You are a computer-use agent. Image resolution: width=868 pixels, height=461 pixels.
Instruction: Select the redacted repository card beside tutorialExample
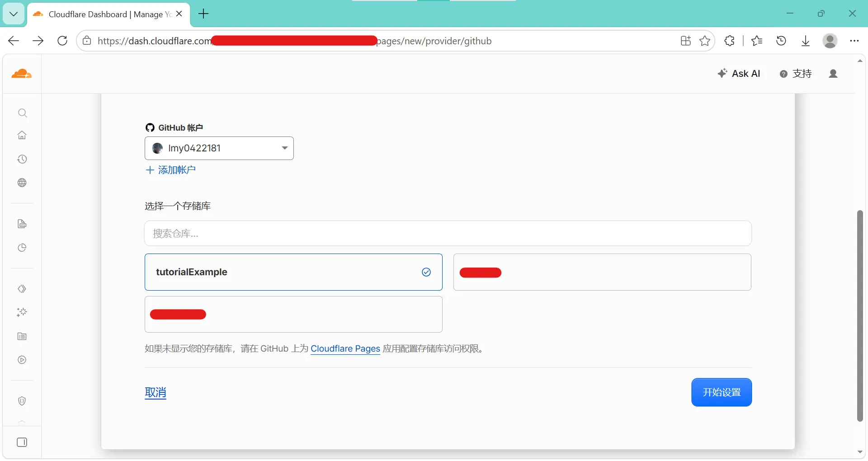pos(602,272)
